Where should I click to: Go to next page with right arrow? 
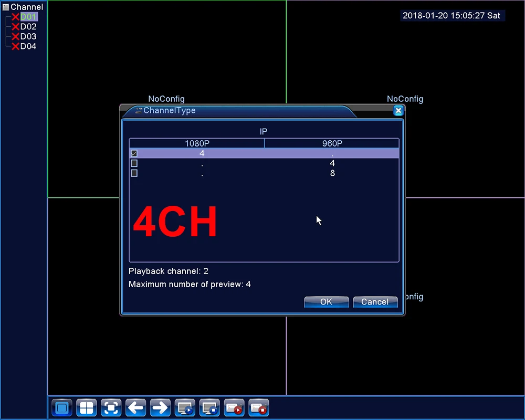(x=160, y=407)
